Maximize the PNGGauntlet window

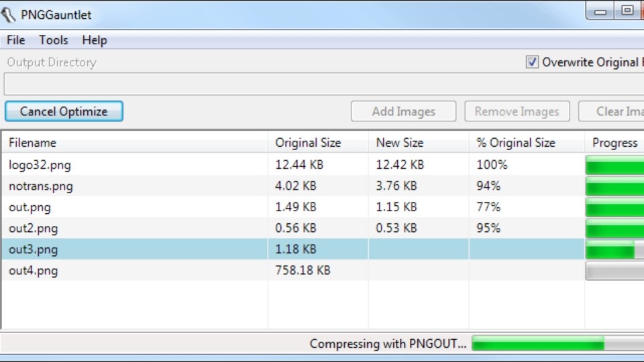click(x=627, y=11)
